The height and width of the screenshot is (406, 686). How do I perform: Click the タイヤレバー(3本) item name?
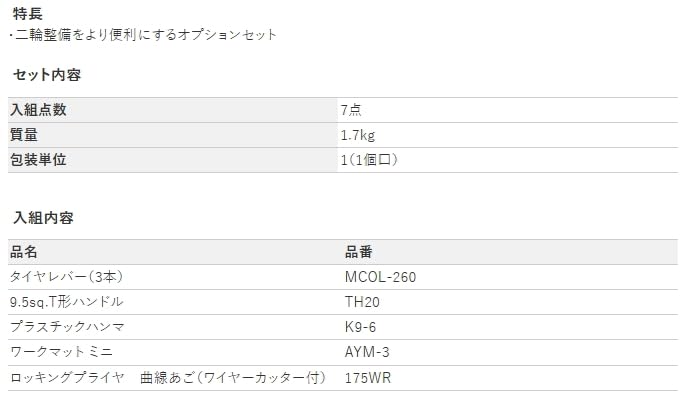66,277
